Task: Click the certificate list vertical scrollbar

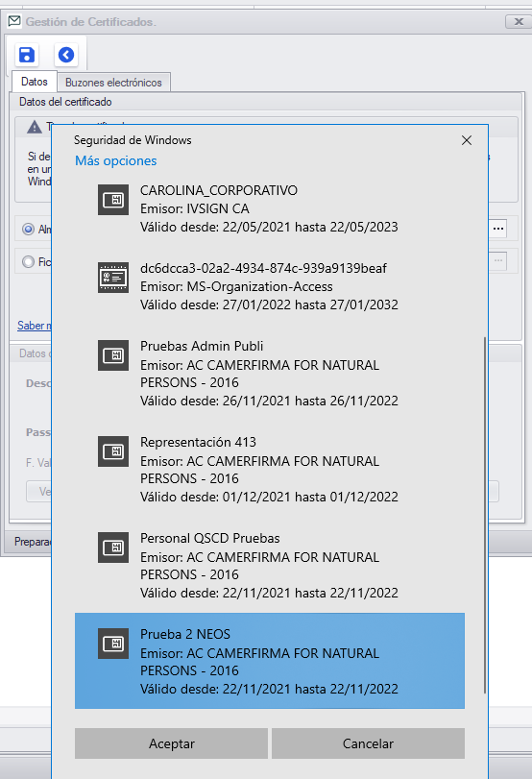Action: pos(484,515)
